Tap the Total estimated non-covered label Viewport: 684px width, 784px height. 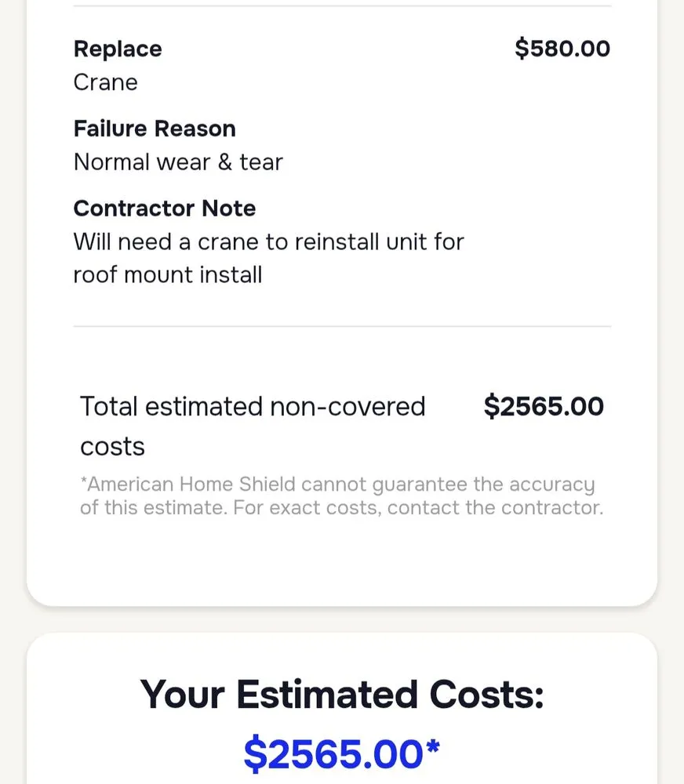(x=253, y=407)
